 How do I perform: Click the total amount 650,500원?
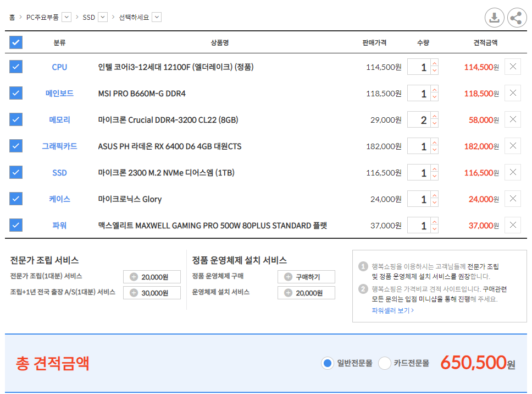click(478, 363)
